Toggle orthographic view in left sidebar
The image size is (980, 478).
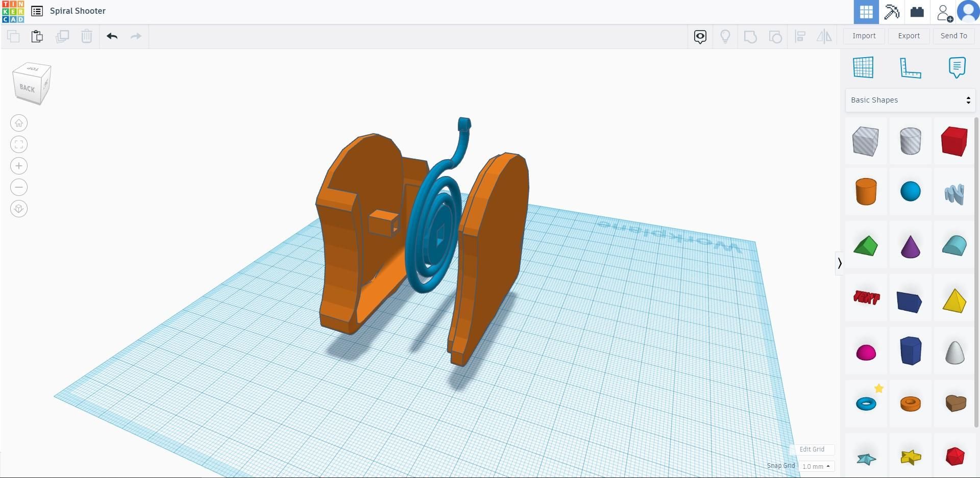(18, 208)
